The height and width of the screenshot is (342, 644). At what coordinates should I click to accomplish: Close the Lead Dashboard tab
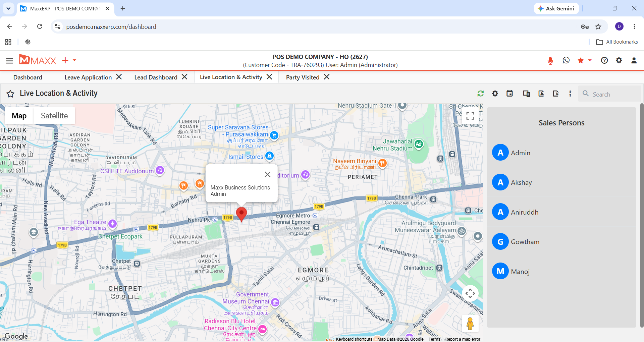[184, 77]
